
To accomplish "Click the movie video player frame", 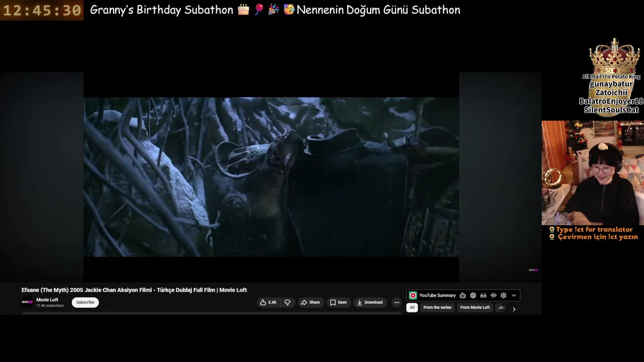I will 271,177.
